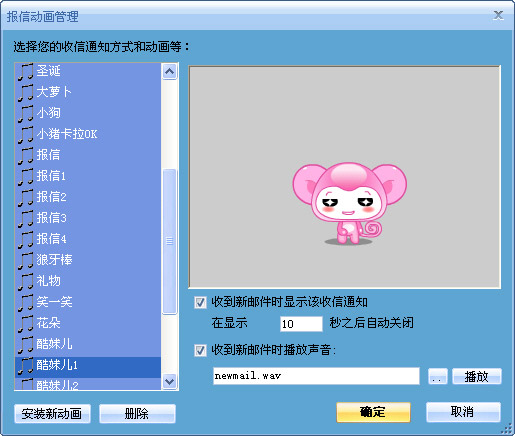Click the auto-close seconds input field
515x436 pixels.
(301, 324)
